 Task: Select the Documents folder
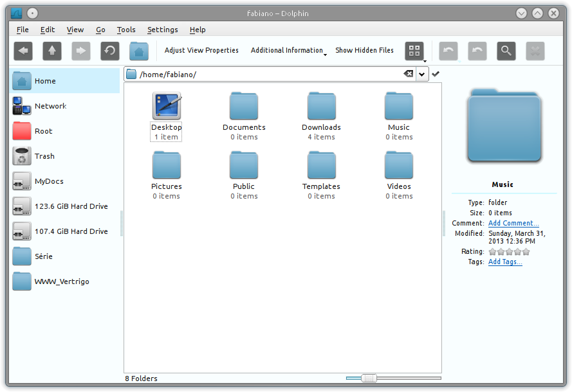244,116
